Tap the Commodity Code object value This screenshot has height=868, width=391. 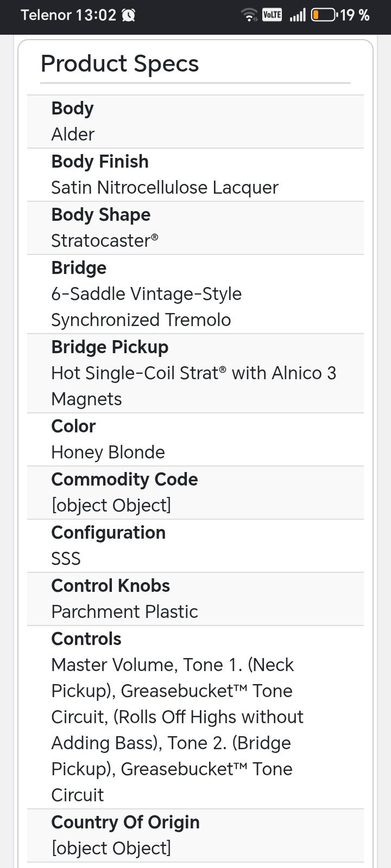click(111, 506)
